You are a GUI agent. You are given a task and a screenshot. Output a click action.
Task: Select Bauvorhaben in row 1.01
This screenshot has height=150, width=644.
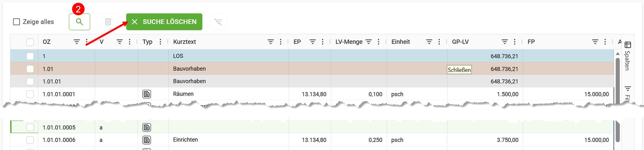pos(189,69)
